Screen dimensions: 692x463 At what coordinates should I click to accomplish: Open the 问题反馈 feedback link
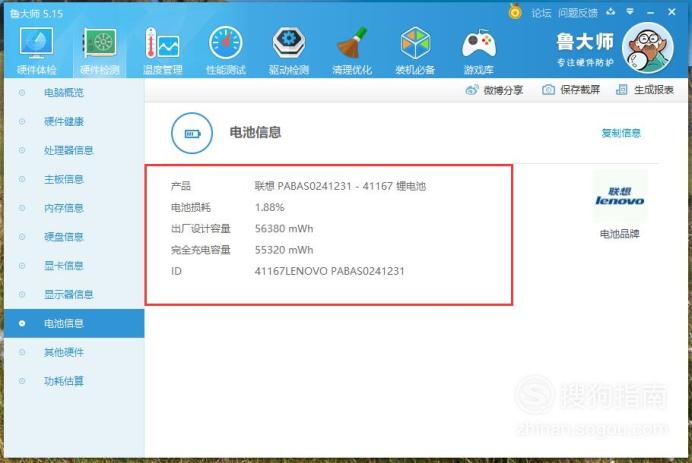tap(578, 13)
